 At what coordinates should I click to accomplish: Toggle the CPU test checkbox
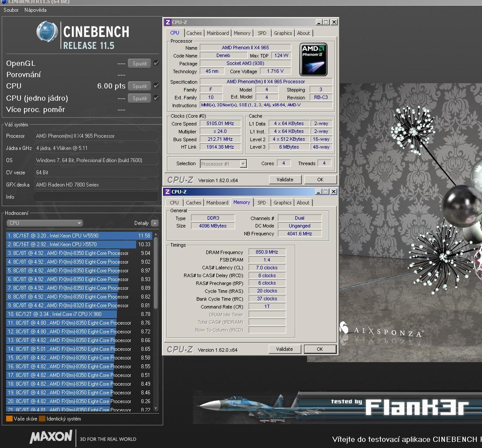click(x=156, y=86)
